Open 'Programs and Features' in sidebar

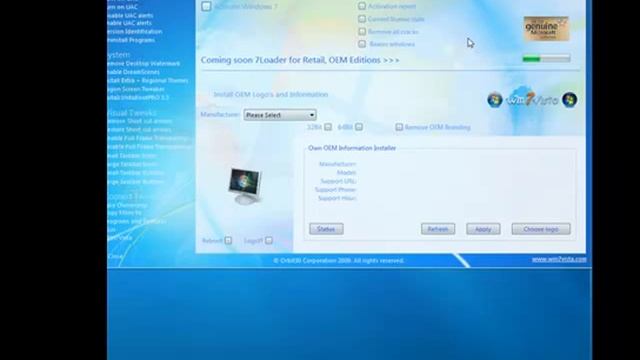pos(137,221)
